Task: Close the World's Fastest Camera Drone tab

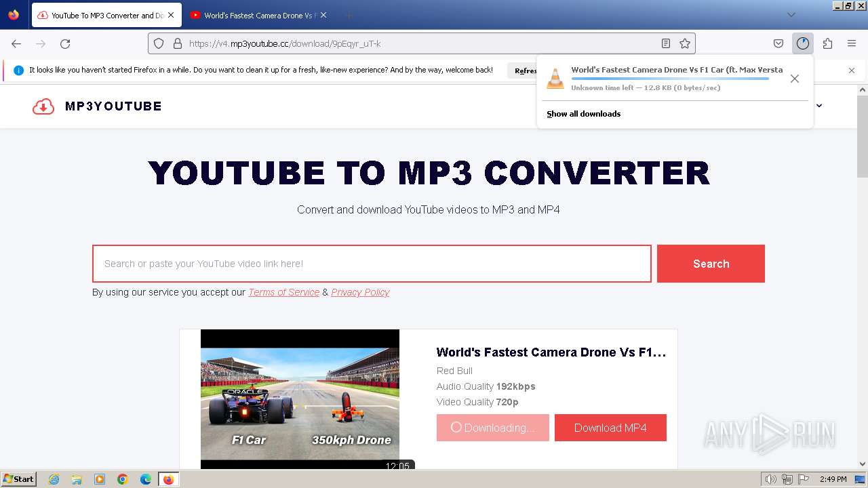Action: point(323,15)
